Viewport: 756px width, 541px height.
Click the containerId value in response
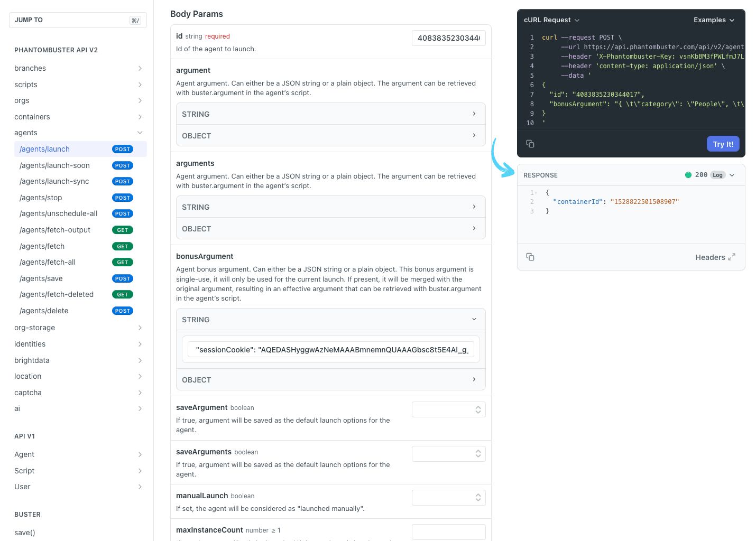pos(644,202)
